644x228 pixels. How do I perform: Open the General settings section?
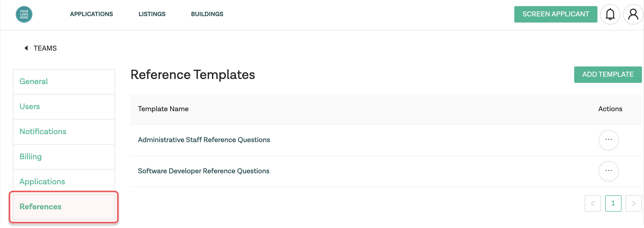coord(34,81)
